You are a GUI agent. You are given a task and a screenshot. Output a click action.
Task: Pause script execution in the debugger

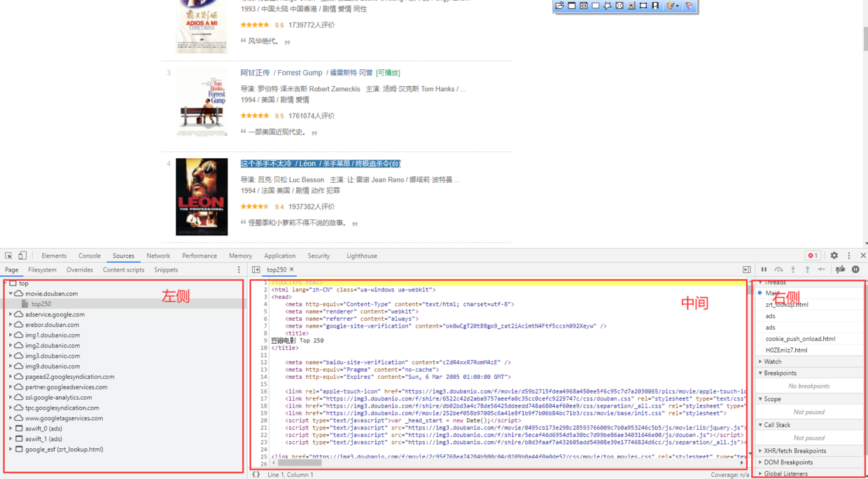pyautogui.click(x=764, y=270)
